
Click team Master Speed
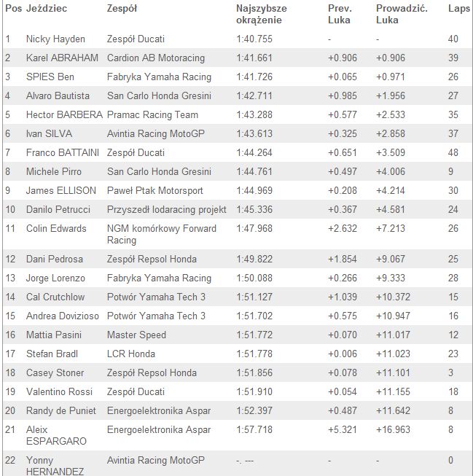point(136,335)
